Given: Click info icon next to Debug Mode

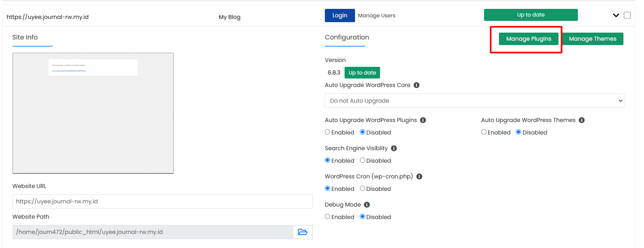Looking at the screenshot, I should 367,205.
